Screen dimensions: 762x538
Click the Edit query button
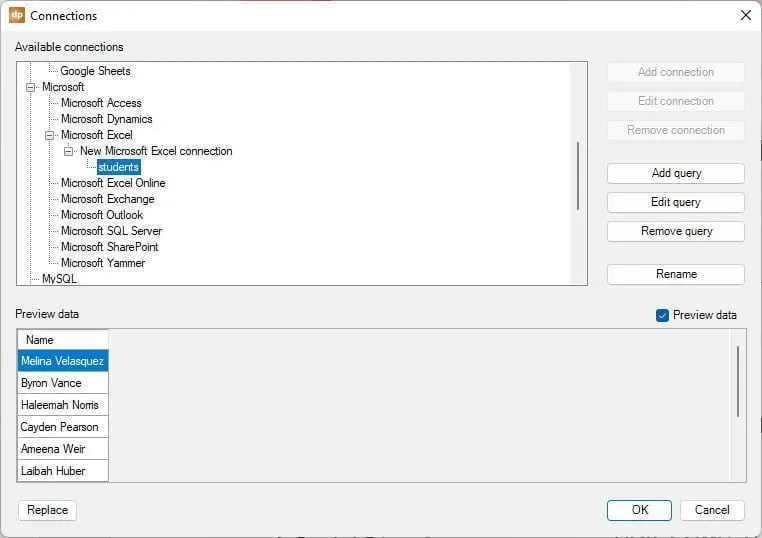click(675, 202)
